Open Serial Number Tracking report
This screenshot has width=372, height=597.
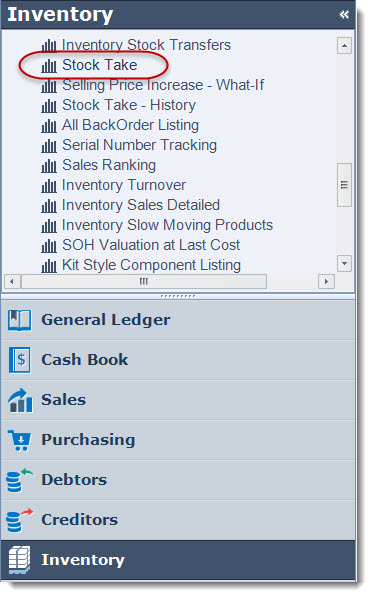[139, 145]
